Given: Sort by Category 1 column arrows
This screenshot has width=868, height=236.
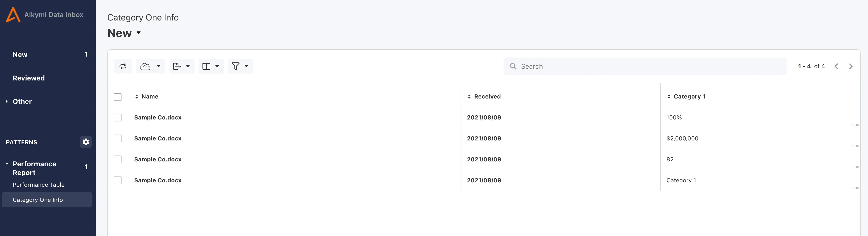Looking at the screenshot, I should point(669,97).
